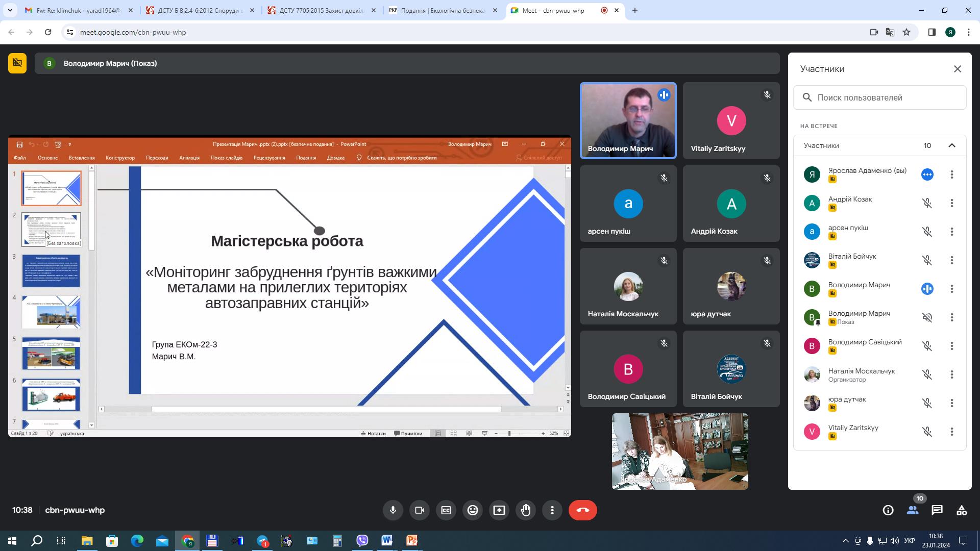Toggle closed captions button
This screenshot has height=551, width=980.
tap(446, 510)
